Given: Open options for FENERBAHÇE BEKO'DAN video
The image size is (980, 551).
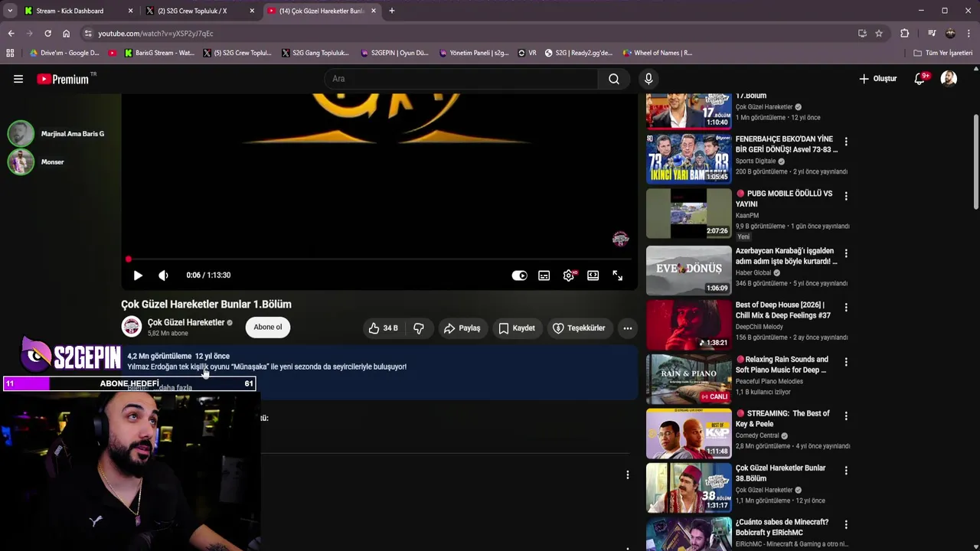Looking at the screenshot, I should [x=846, y=142].
